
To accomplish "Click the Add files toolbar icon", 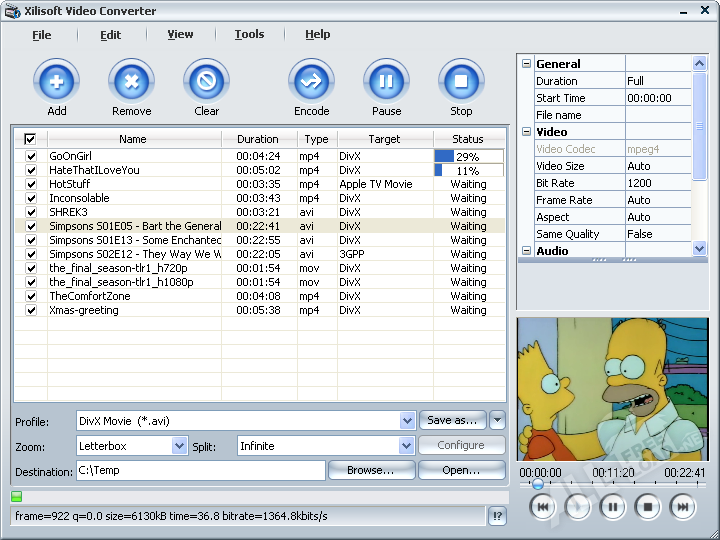I will [57, 81].
